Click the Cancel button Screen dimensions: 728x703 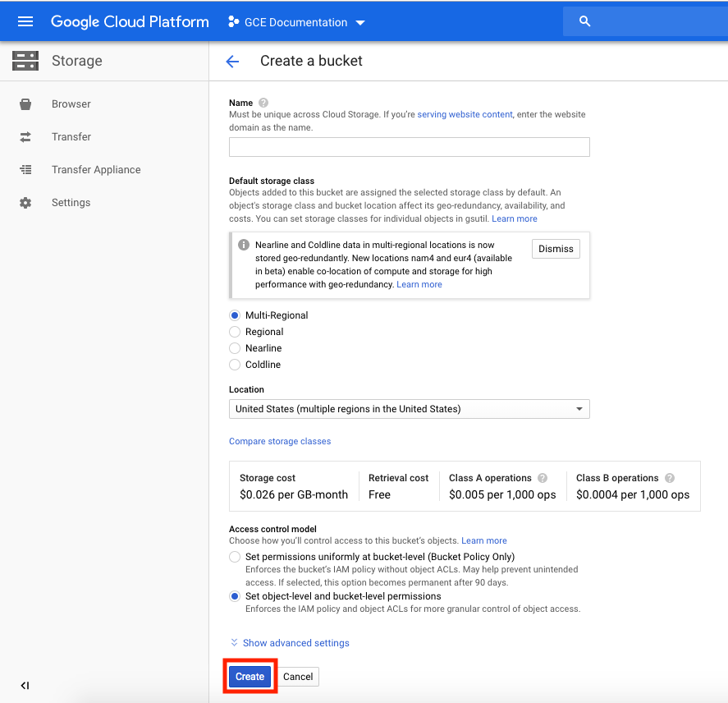pos(298,677)
